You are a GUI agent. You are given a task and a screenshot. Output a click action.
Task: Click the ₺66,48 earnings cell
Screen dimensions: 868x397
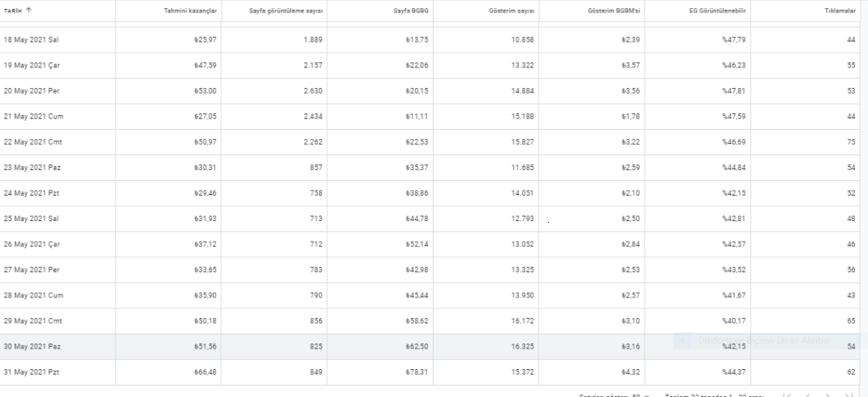click(x=205, y=372)
